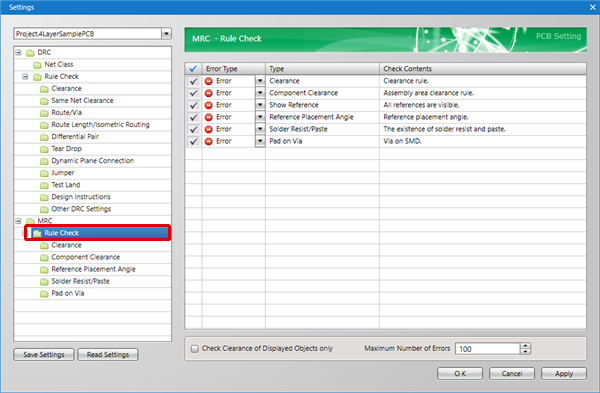The height and width of the screenshot is (393, 600).
Task: Uncheck the Component Clearance rule checkbox
Action: [x=194, y=93]
